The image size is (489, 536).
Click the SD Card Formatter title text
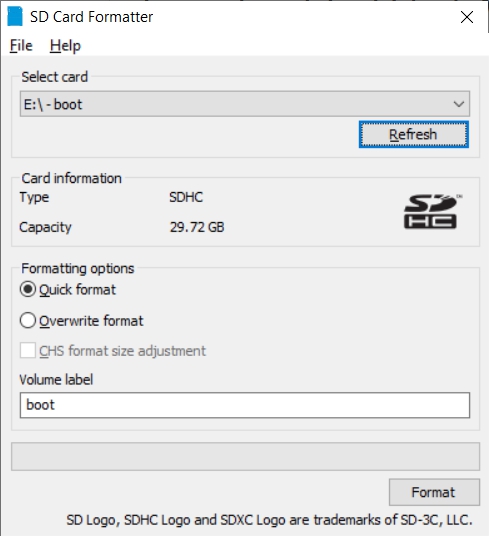(x=92, y=17)
